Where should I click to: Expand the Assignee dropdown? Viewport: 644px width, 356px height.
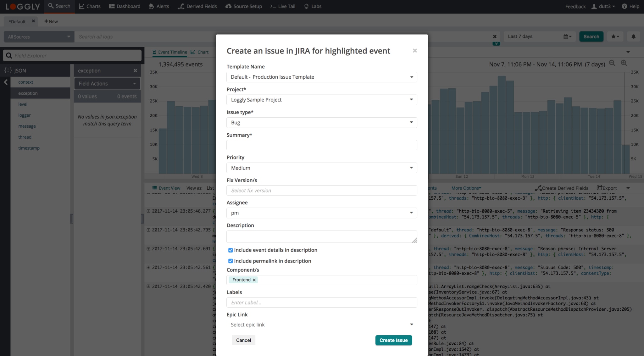click(x=321, y=213)
